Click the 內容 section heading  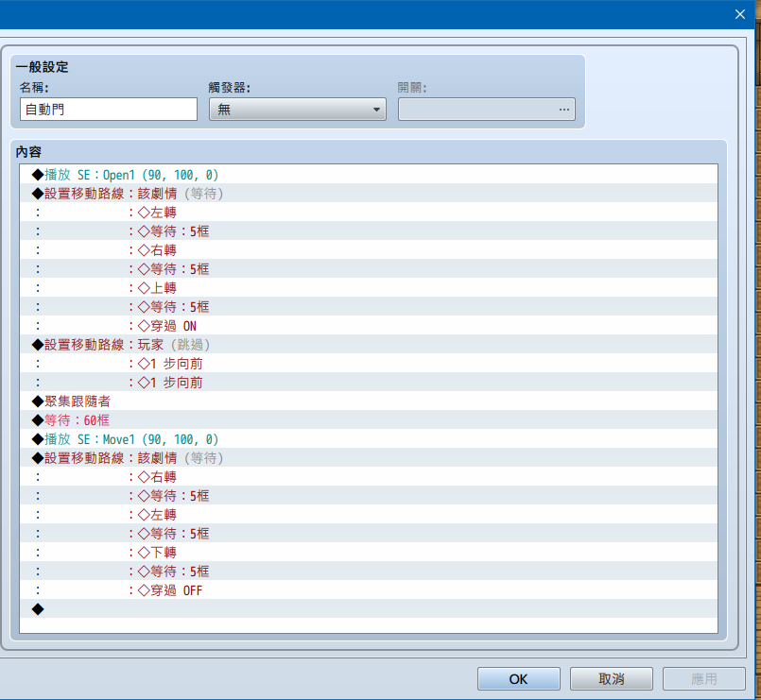28,152
